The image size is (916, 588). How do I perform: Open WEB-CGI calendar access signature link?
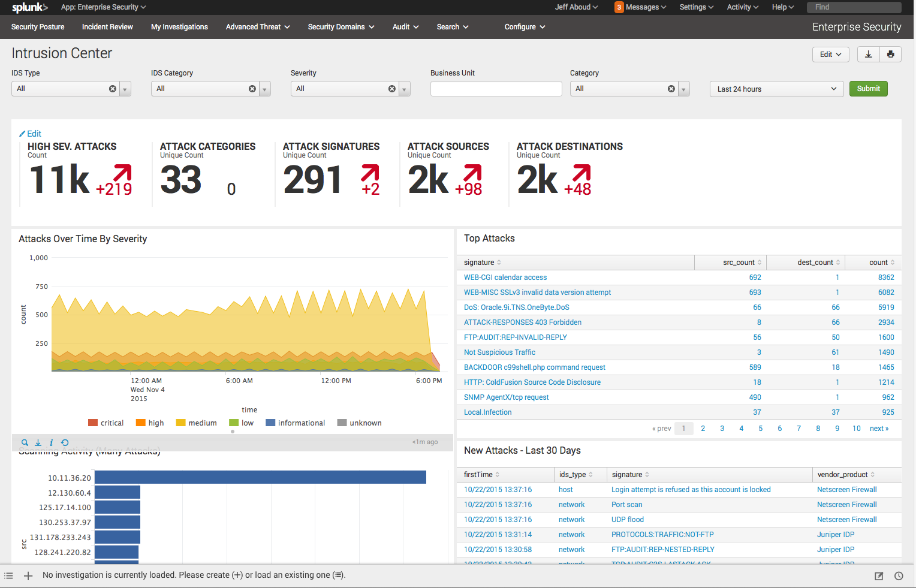click(505, 278)
